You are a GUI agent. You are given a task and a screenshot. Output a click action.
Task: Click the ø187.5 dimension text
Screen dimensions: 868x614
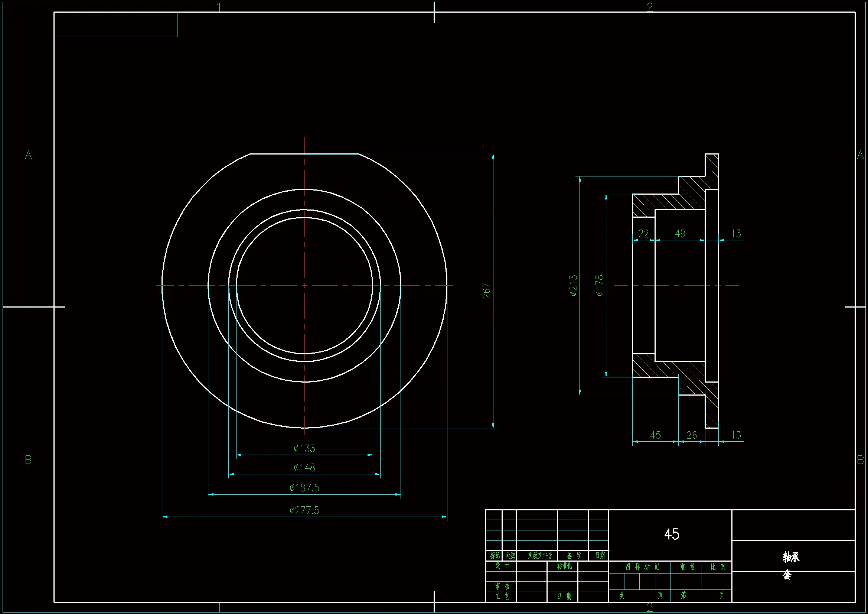pyautogui.click(x=304, y=488)
